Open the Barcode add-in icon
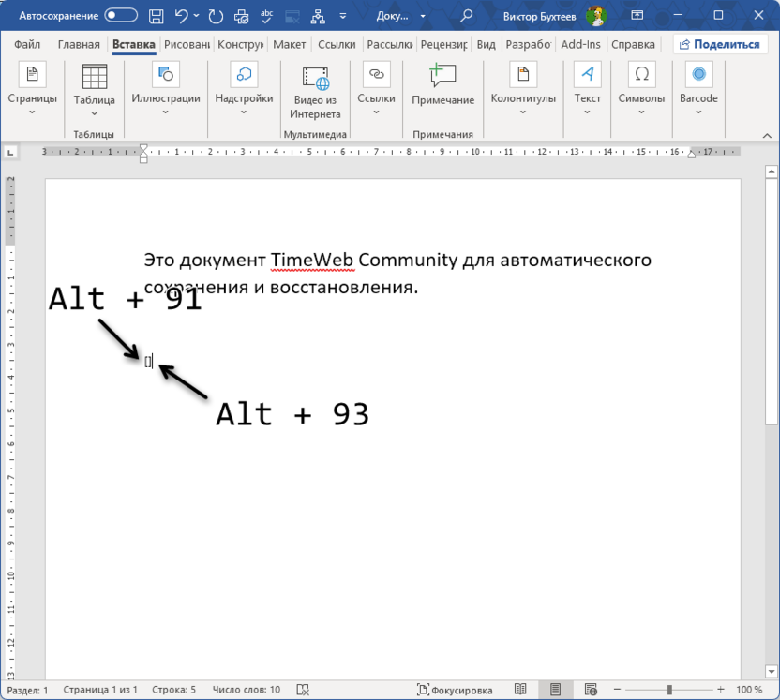Screen dimensions: 780x700 699,75
